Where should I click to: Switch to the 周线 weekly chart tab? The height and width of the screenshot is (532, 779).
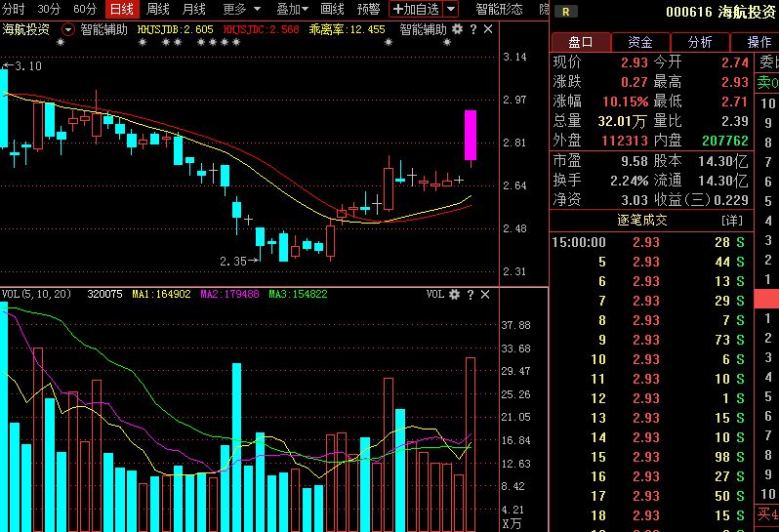coord(158,9)
